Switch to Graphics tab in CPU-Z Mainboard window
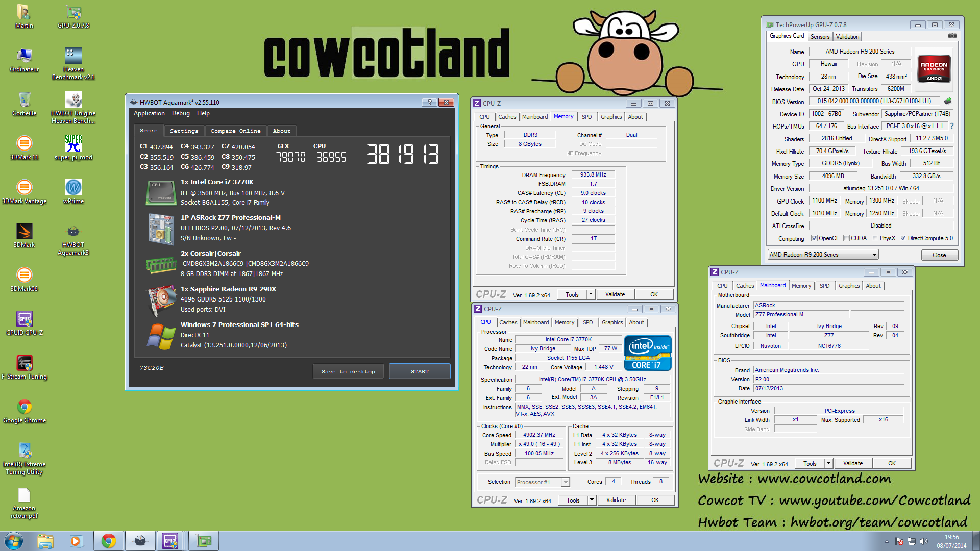This screenshot has width=980, height=551. click(849, 286)
